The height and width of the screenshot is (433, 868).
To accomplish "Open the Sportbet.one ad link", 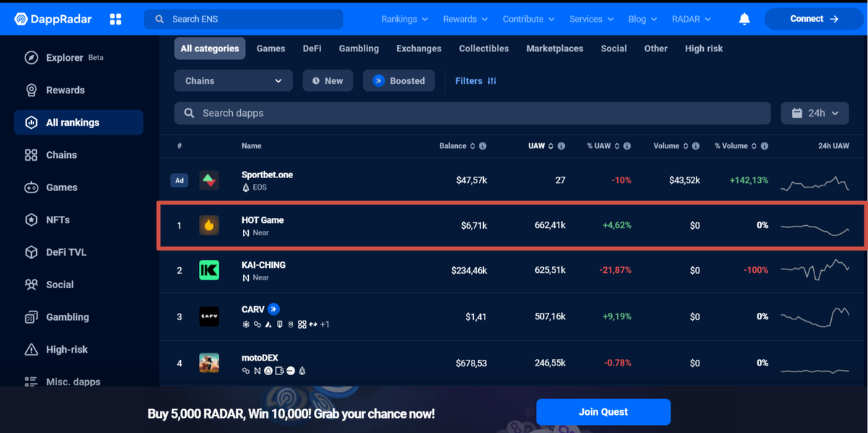I will [x=267, y=175].
